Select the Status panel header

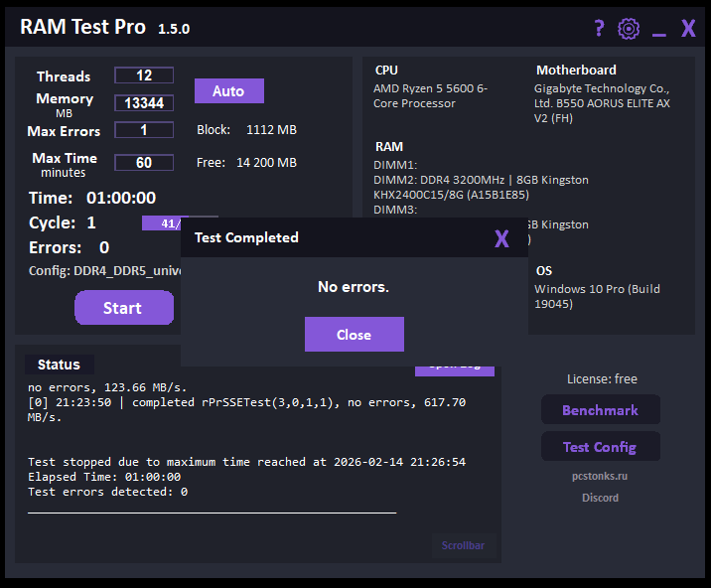[x=59, y=365]
